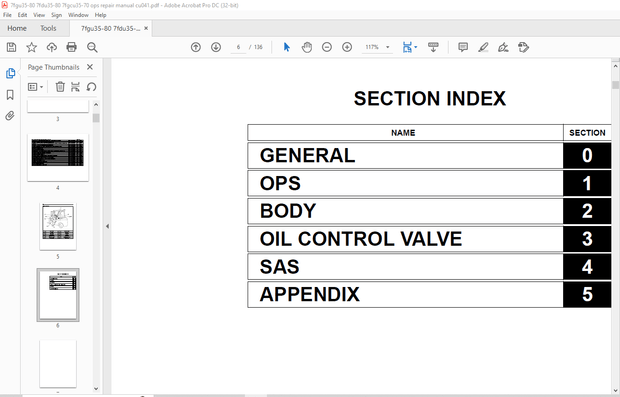Activate the hand pan tool
Image resolution: width=620 pixels, height=397 pixels.
[307, 47]
